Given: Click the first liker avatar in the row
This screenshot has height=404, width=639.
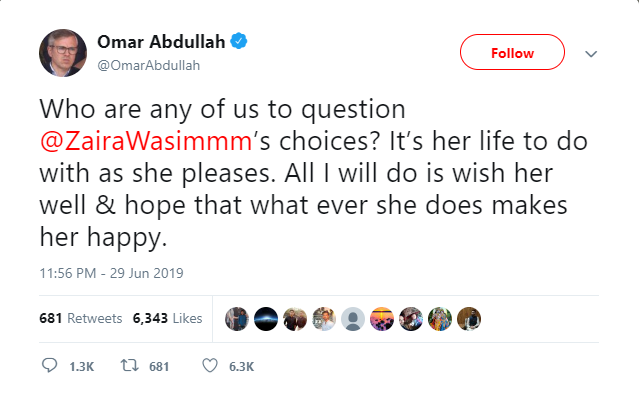Looking at the screenshot, I should click(x=237, y=318).
